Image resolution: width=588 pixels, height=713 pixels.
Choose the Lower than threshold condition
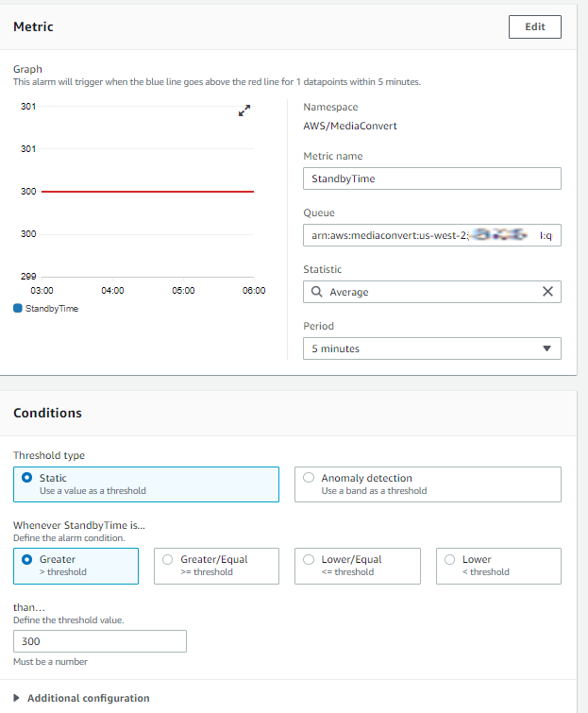[x=449, y=559]
